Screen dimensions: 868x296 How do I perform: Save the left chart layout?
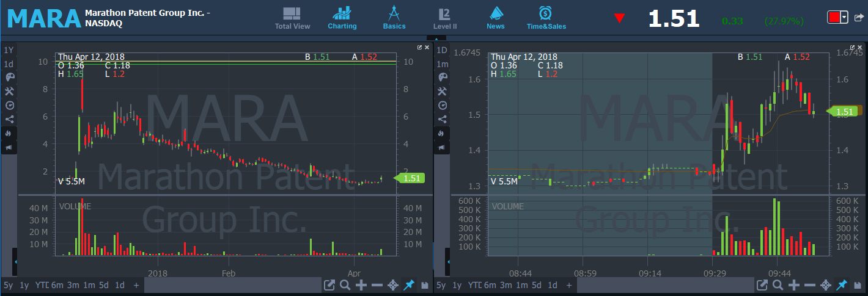(x=424, y=285)
